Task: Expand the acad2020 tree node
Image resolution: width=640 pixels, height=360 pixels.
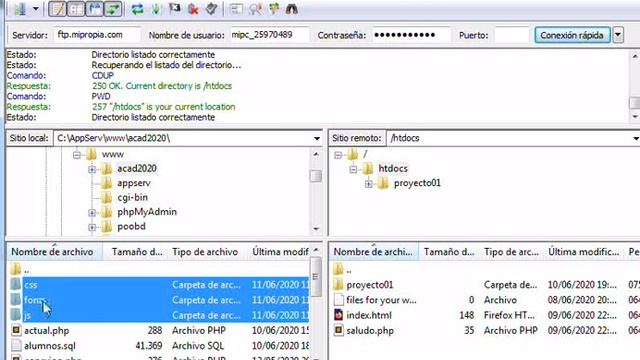Action: point(92,169)
